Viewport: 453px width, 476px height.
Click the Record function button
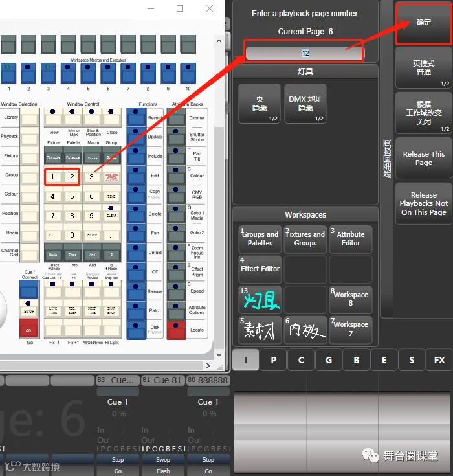pos(136,117)
